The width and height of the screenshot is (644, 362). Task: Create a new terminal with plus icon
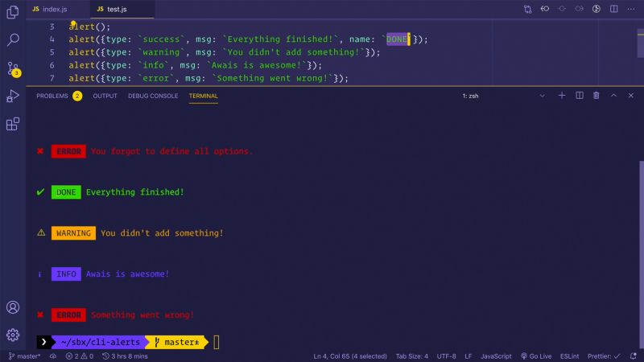pos(561,96)
